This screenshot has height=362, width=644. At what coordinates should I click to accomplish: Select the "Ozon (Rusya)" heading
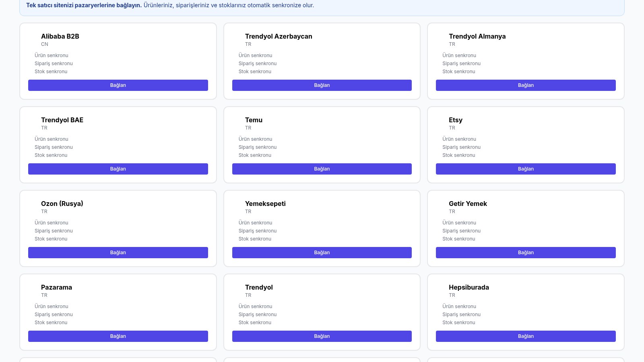point(62,204)
